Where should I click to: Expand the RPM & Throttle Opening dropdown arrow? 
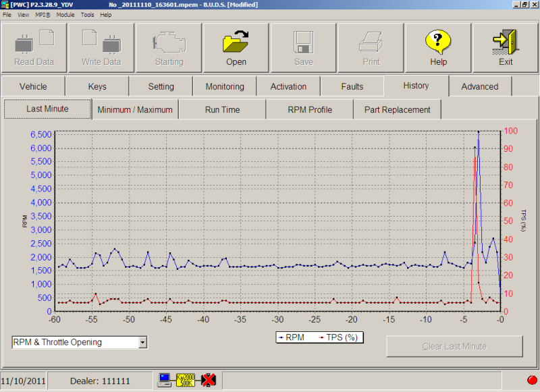pyautogui.click(x=142, y=343)
